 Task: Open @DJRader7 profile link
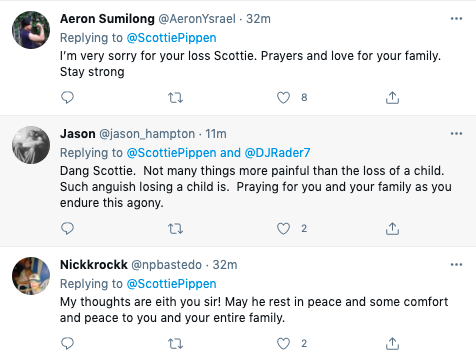click(277, 153)
